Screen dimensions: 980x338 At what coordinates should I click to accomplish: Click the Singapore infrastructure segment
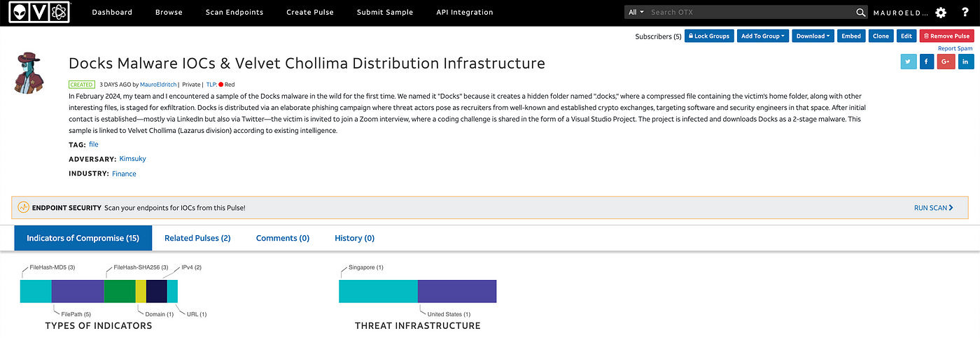coord(378,291)
